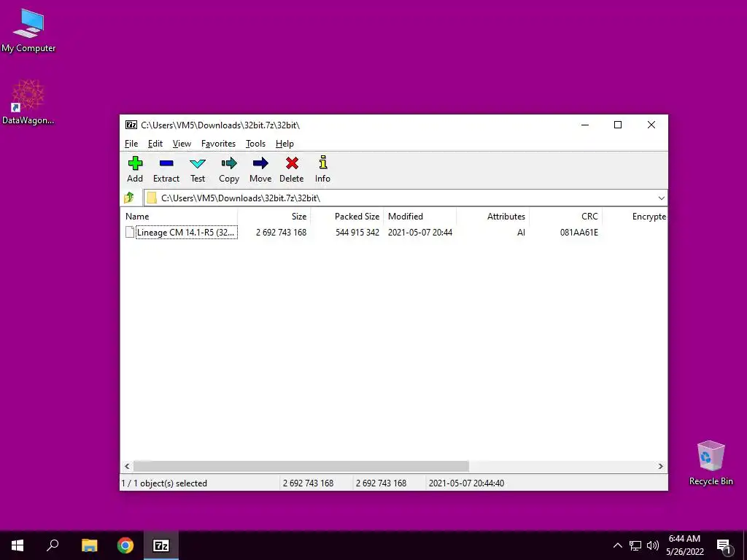
Task: Open the Windows Start menu
Action: [x=18, y=545]
